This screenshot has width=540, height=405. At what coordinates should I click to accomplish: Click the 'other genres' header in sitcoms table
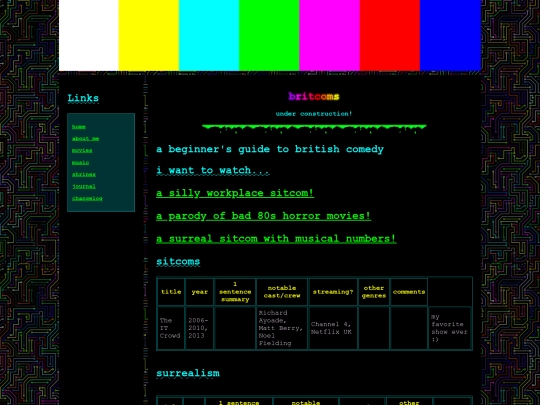[x=374, y=292]
